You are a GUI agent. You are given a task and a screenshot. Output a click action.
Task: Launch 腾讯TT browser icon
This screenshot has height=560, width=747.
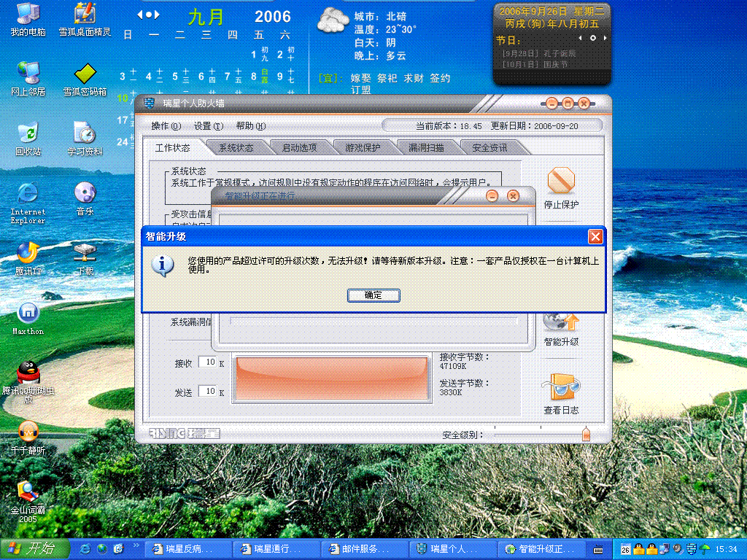pos(28,259)
